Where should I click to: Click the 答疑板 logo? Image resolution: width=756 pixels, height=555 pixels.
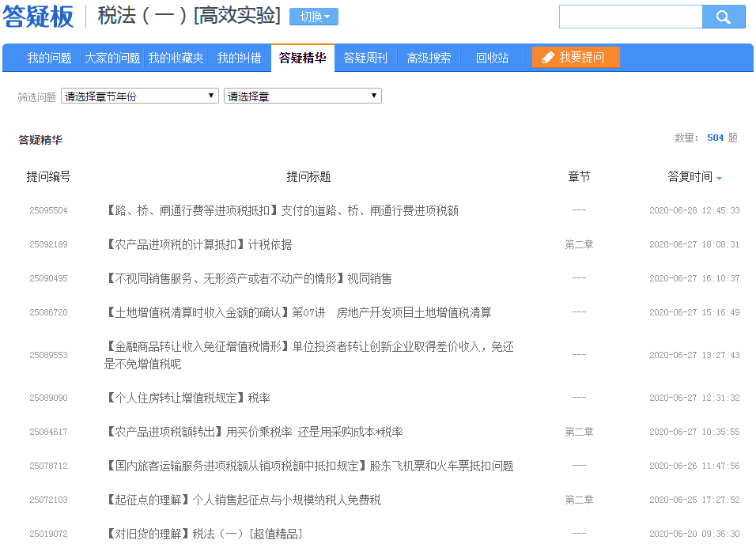pos(39,17)
